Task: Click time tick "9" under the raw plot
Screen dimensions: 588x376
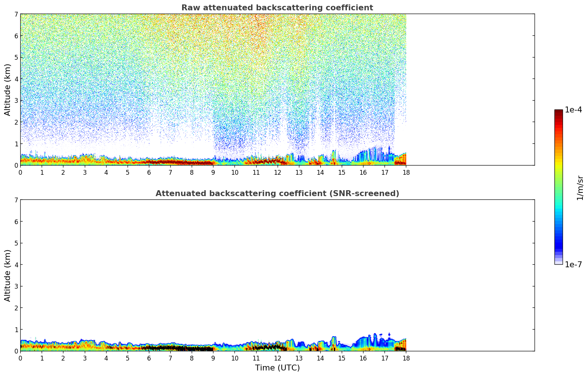Action: coord(213,172)
